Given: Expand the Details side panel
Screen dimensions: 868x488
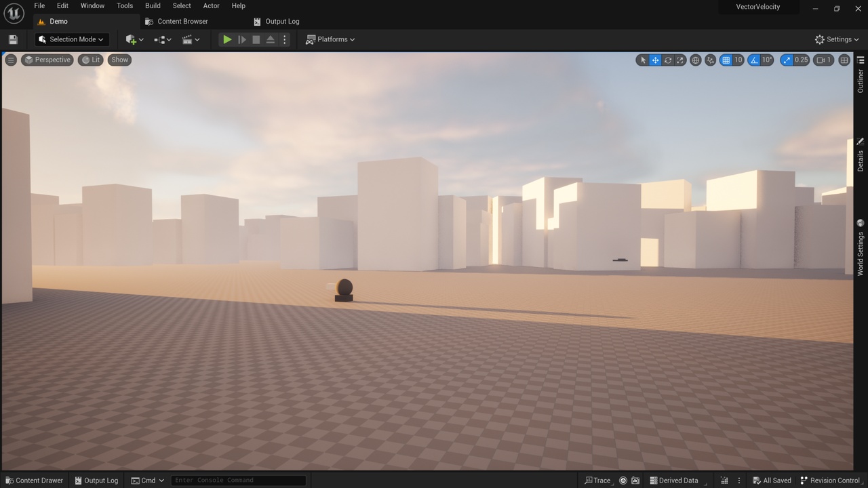Looking at the screenshot, I should click(861, 155).
